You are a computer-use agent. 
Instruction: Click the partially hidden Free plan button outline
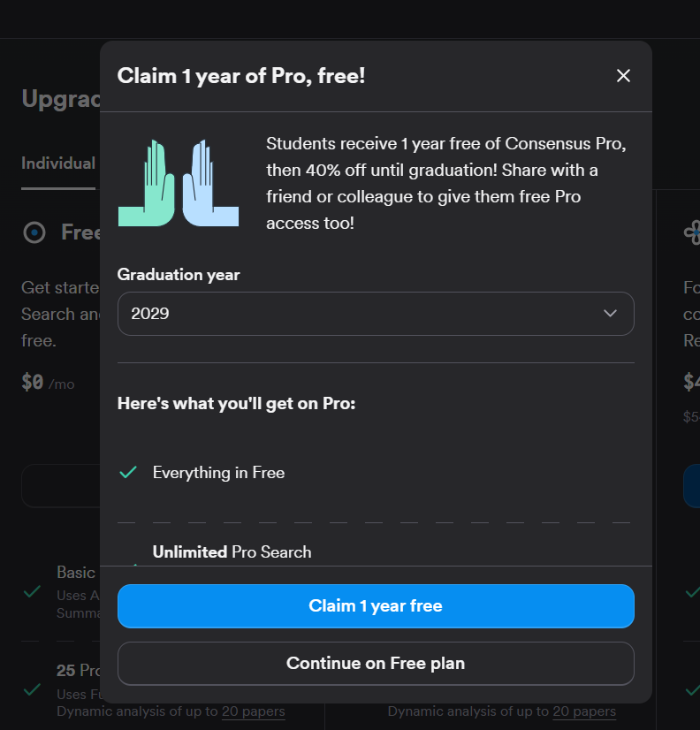coord(60,486)
